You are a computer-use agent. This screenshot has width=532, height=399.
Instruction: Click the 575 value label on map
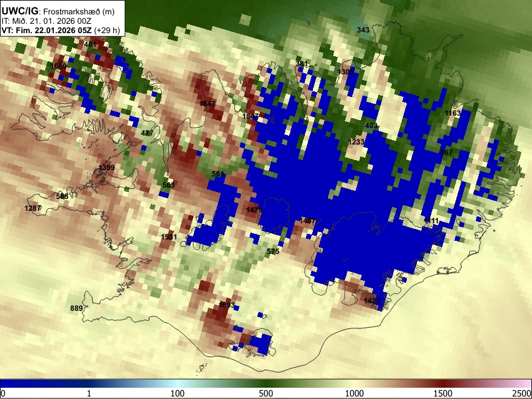pyautogui.click(x=273, y=251)
